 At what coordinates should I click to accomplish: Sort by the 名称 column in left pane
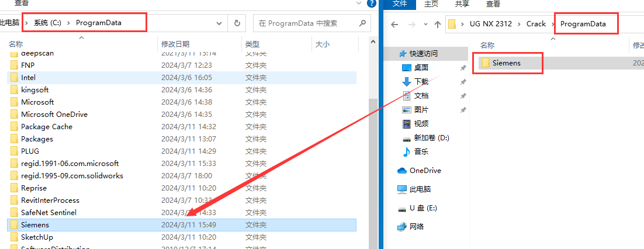coord(16,44)
